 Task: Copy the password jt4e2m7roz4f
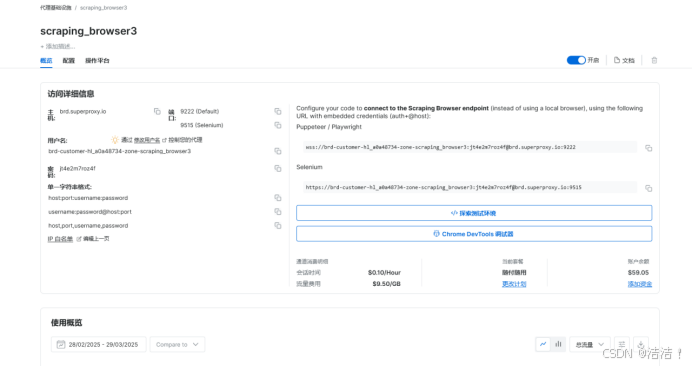tap(278, 168)
